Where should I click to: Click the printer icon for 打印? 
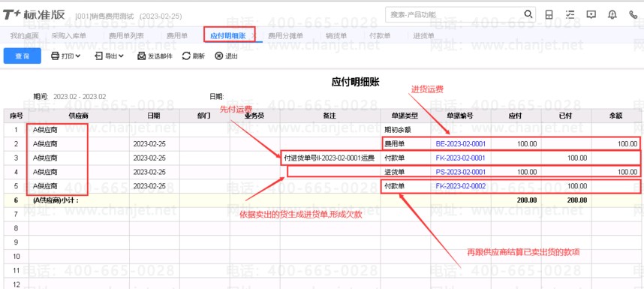tap(55, 56)
